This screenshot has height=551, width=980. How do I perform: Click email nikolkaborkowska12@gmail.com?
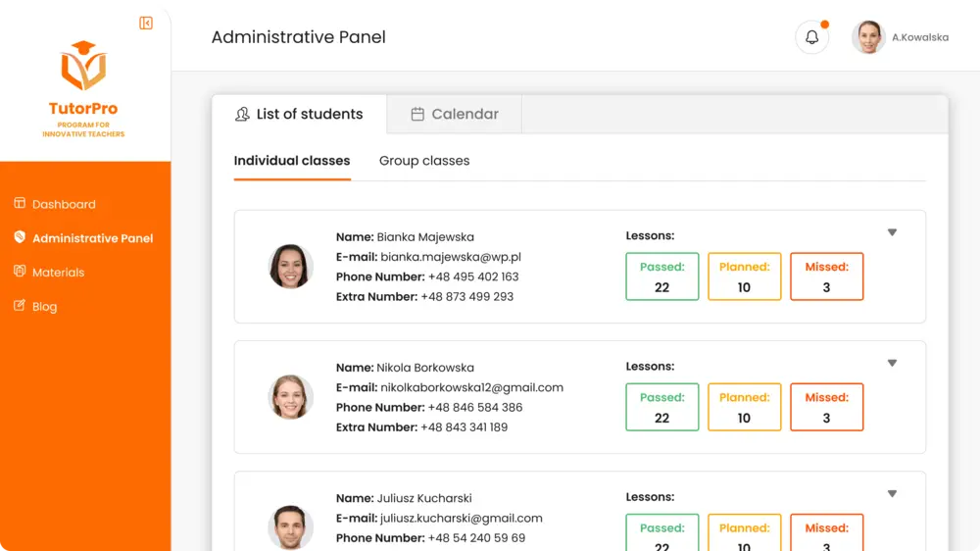click(x=472, y=388)
